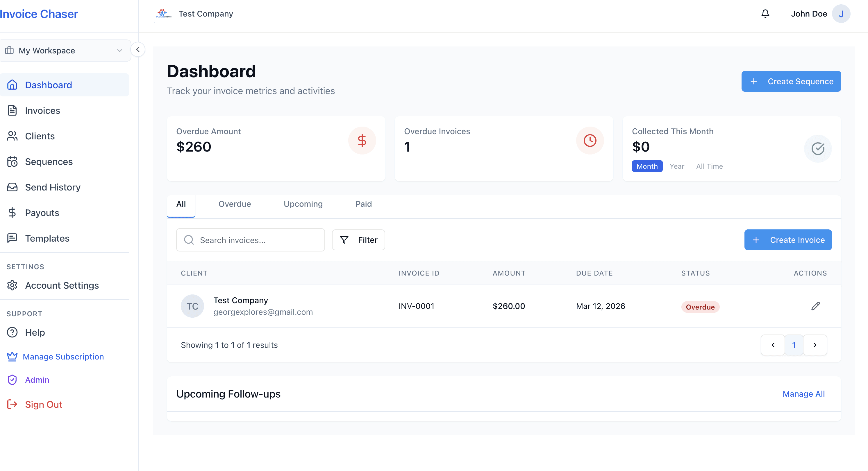Switch collected period to All Time

coord(709,166)
